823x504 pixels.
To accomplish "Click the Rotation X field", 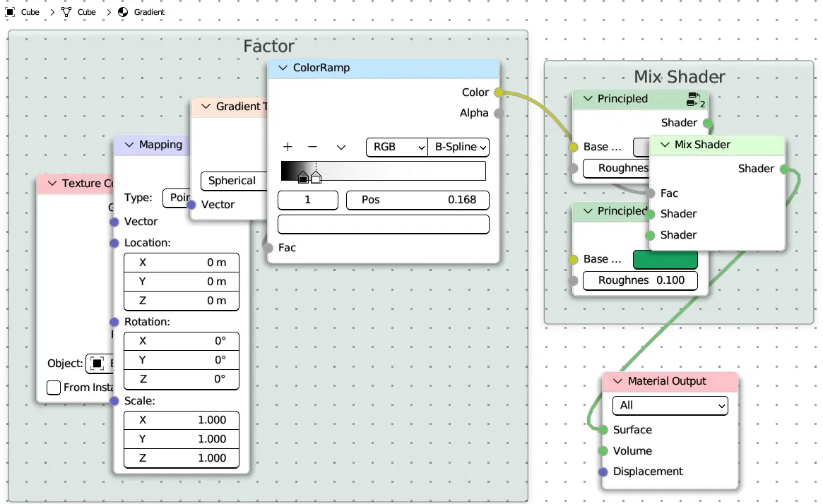I will (x=182, y=341).
